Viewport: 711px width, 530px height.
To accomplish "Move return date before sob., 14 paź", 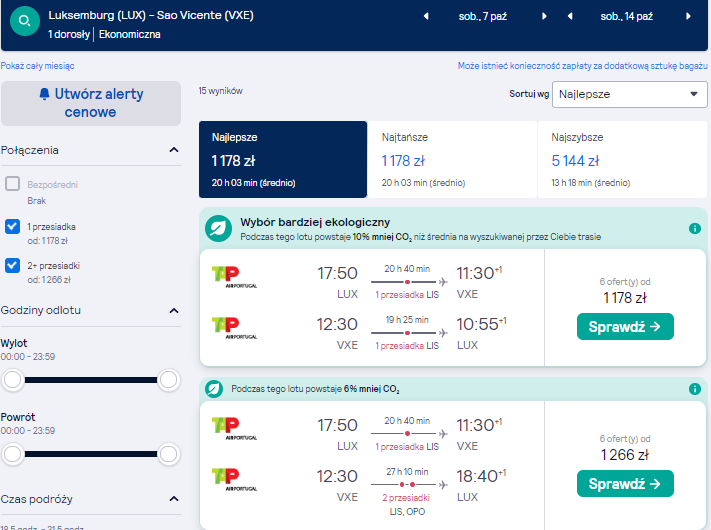I will pos(570,16).
